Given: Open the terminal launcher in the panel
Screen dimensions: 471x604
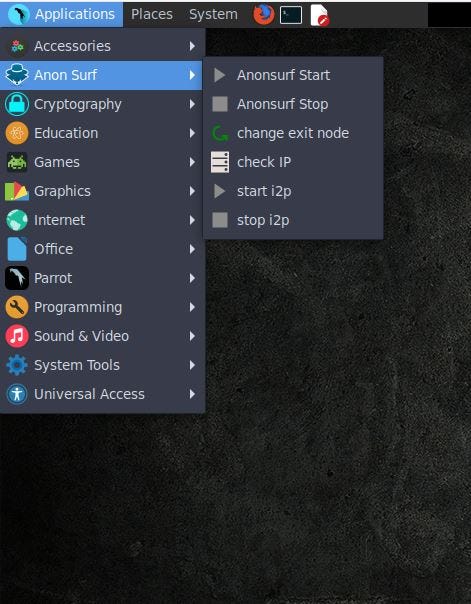Looking at the screenshot, I should point(291,15).
